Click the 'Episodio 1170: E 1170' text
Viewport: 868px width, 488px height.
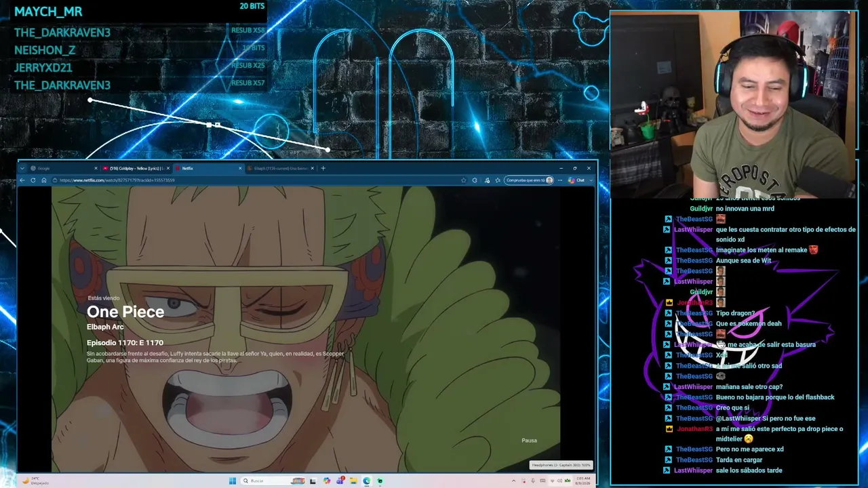125,343
